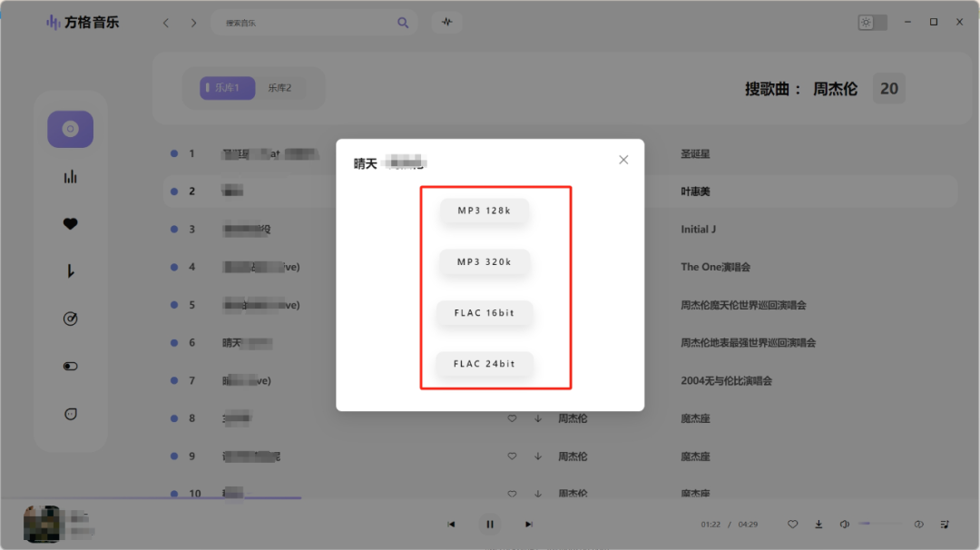
Task: Choose FLAC 24bit format
Action: click(x=485, y=364)
